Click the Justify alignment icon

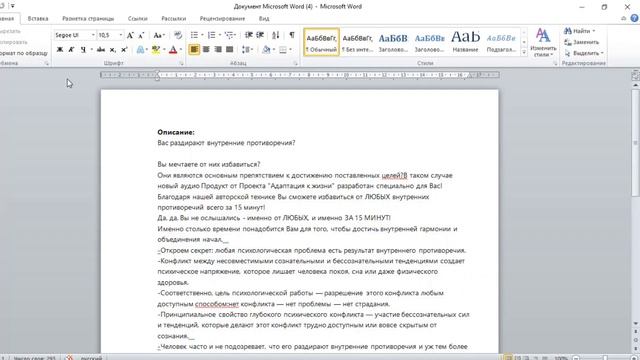(230, 49)
